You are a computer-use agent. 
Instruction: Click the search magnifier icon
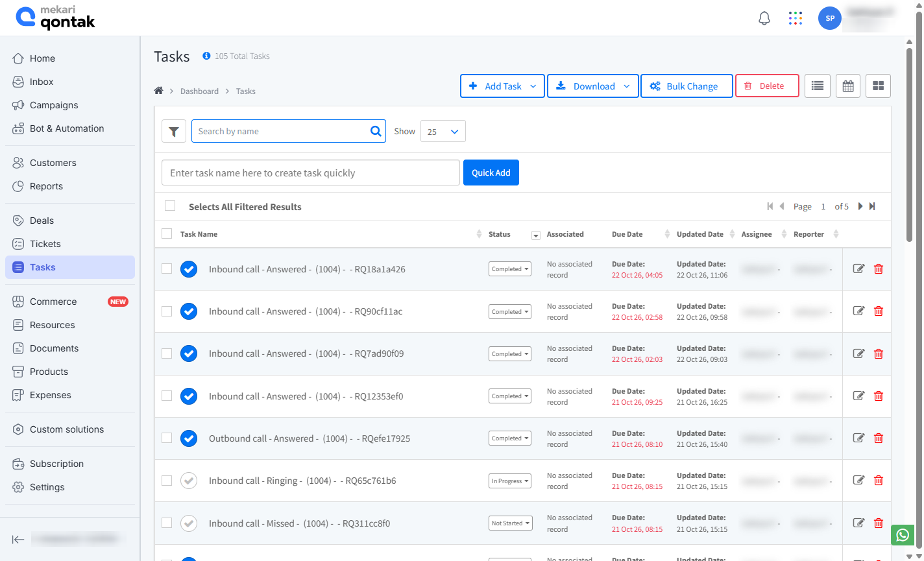click(376, 131)
